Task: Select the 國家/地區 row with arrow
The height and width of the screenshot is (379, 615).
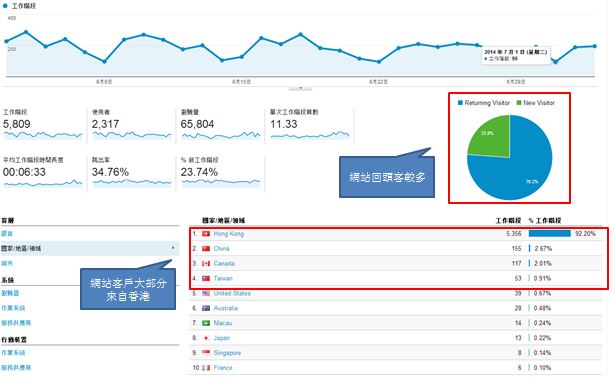Action: coord(89,248)
